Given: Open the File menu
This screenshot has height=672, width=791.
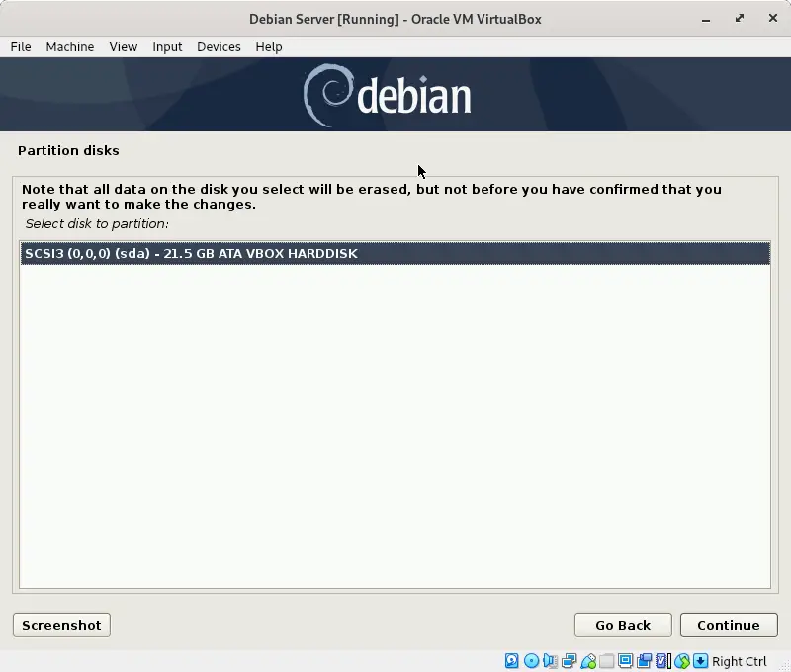Looking at the screenshot, I should (x=21, y=46).
